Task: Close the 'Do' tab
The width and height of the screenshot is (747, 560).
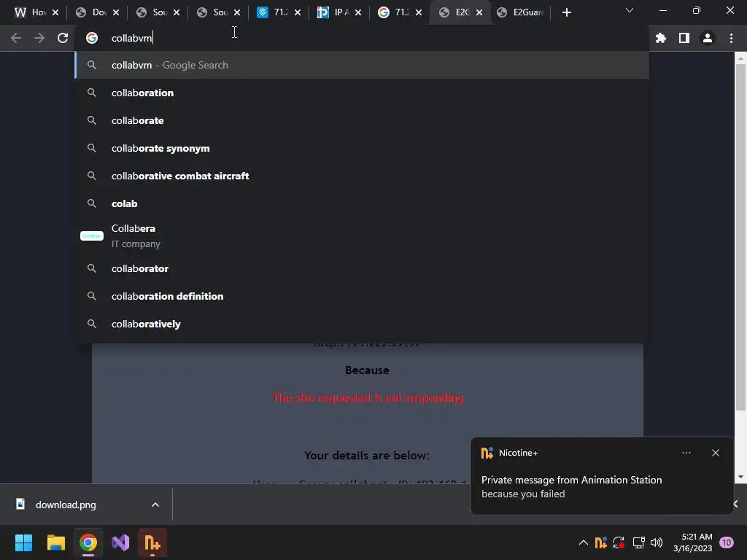Action: click(x=116, y=12)
